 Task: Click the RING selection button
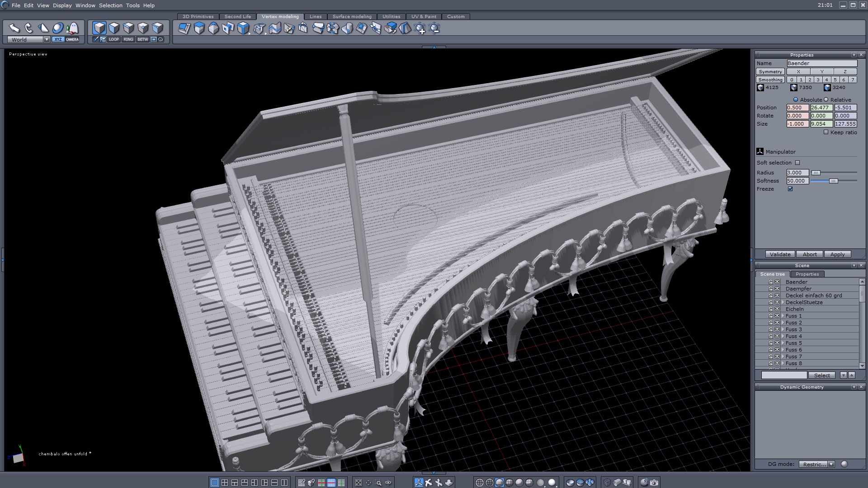pyautogui.click(x=128, y=39)
